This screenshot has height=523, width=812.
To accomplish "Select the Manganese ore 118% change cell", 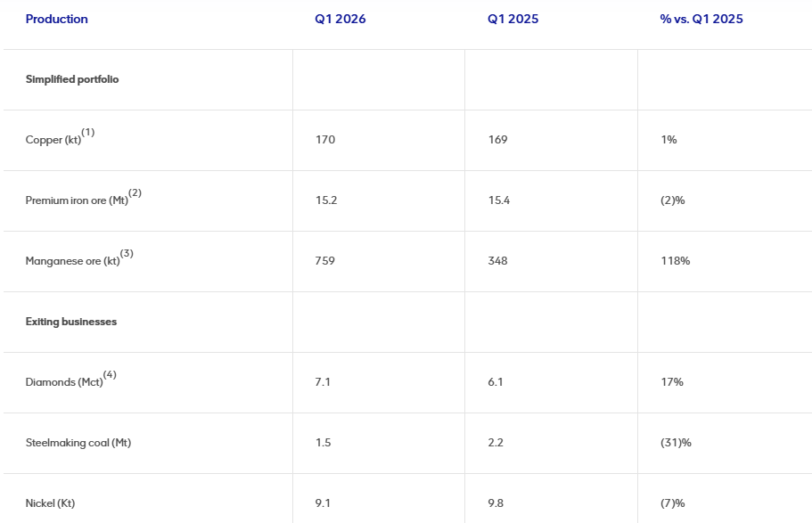I will click(x=676, y=261).
